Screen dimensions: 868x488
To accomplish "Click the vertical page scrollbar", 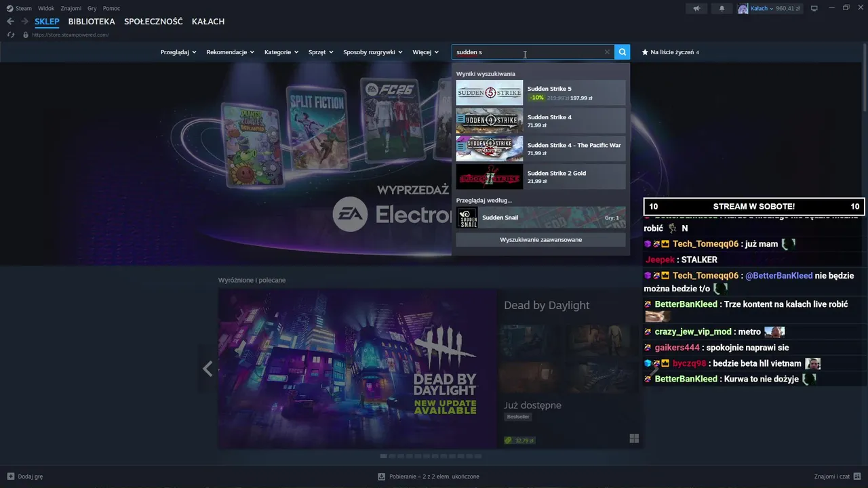I will tap(865, 78).
